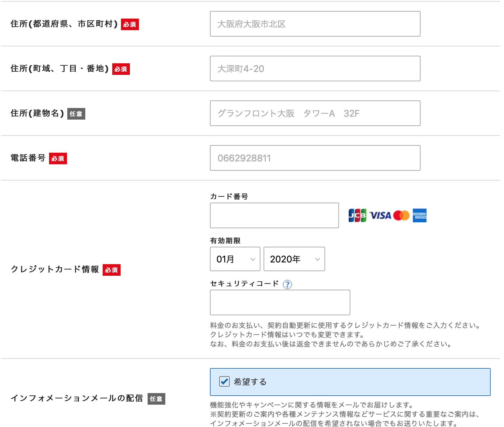Click the note 機能強化やキャンペーンに関する情報
The image size is (504, 427).
click(x=312, y=405)
